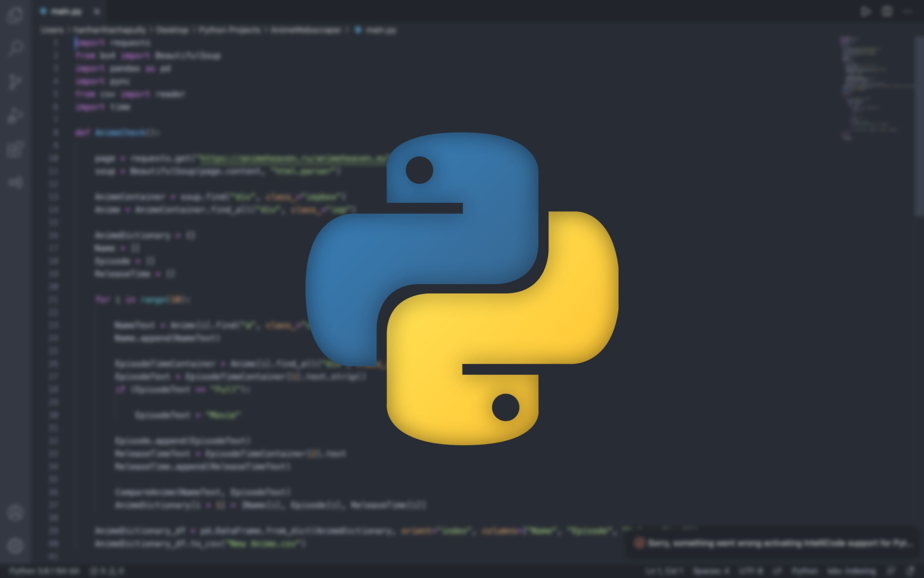
Task: Open the editor More Actions ellipsis menu
Action: click(907, 12)
